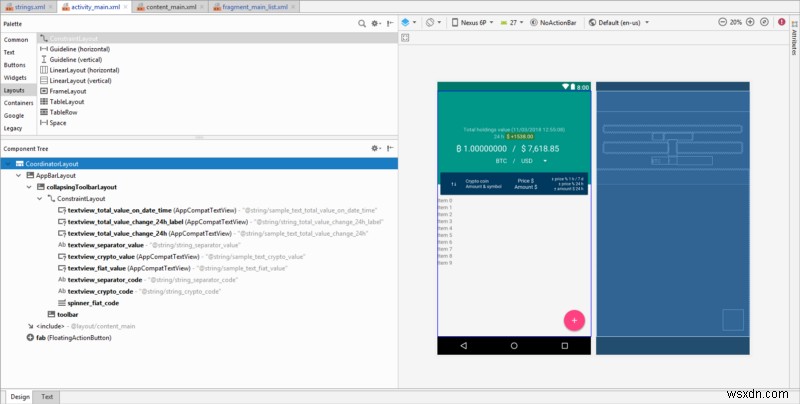This screenshot has width=800, height=404.
Task: Show the red error warnings icon
Action: click(782, 22)
